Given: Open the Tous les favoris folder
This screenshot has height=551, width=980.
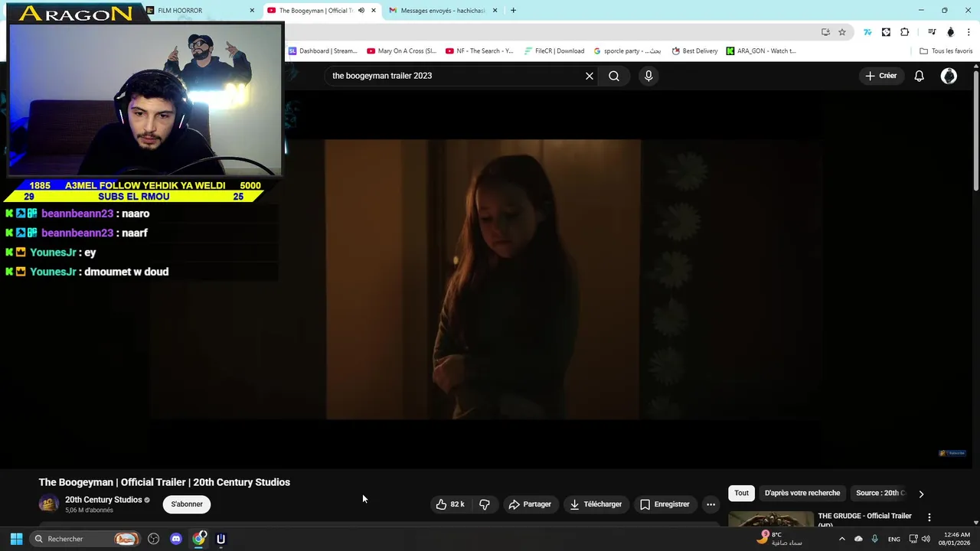Looking at the screenshot, I should (946, 51).
